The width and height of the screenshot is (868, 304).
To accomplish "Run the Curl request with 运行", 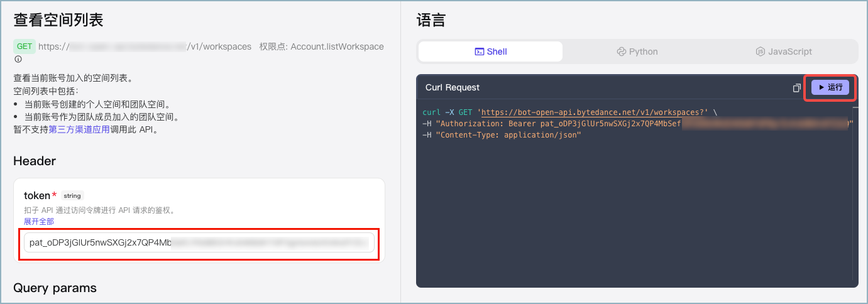I will pos(830,87).
